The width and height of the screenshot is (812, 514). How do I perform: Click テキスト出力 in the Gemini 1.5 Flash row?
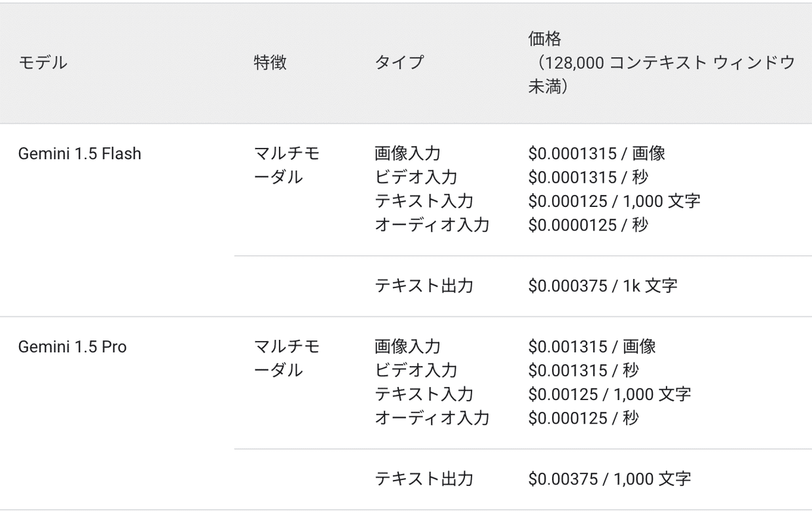click(x=424, y=286)
